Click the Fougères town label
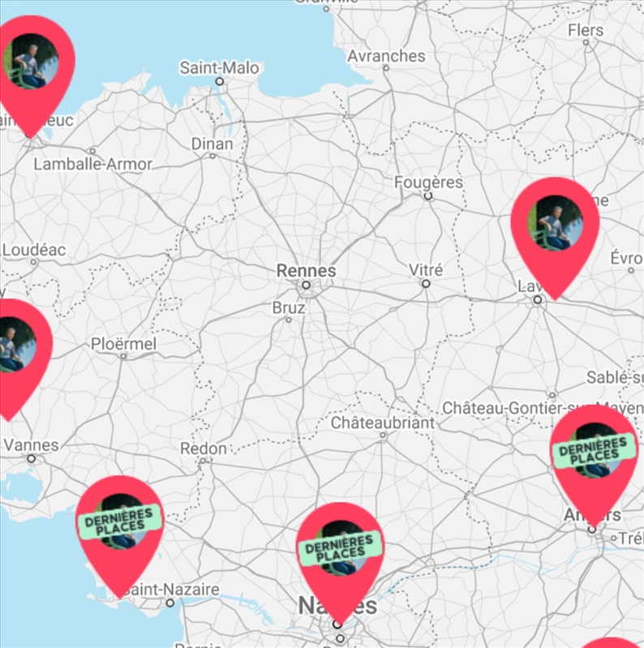Image resolution: width=644 pixels, height=648 pixels. [x=428, y=182]
